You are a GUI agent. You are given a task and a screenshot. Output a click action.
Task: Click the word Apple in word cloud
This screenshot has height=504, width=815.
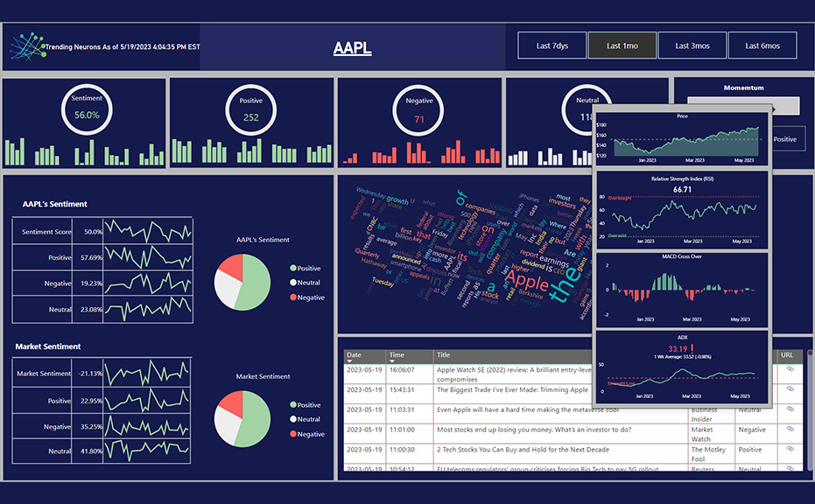[527, 283]
